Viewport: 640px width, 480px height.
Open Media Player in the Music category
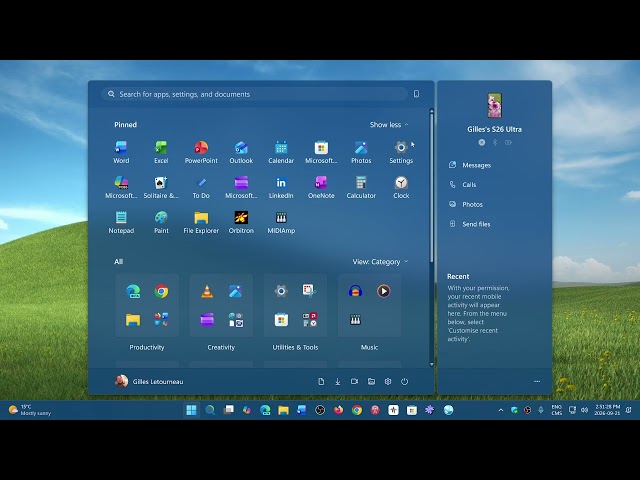click(x=383, y=291)
